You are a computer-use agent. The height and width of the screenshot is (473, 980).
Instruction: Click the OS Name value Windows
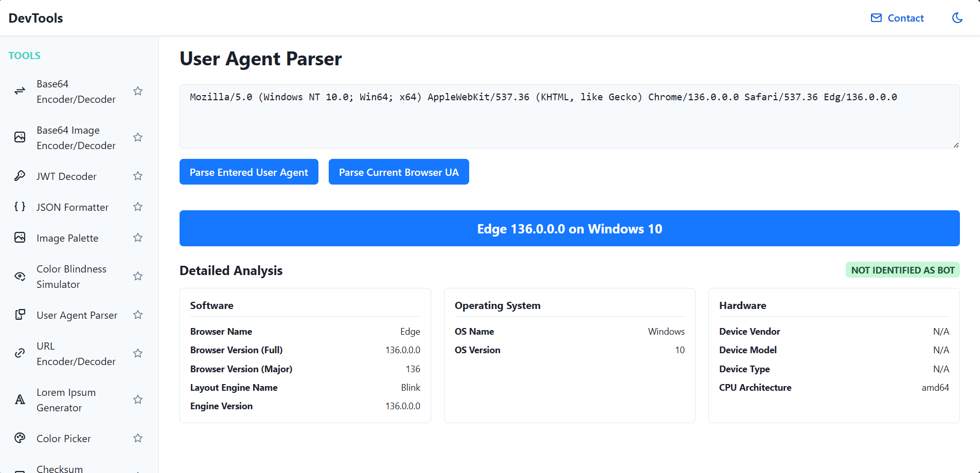click(x=666, y=332)
